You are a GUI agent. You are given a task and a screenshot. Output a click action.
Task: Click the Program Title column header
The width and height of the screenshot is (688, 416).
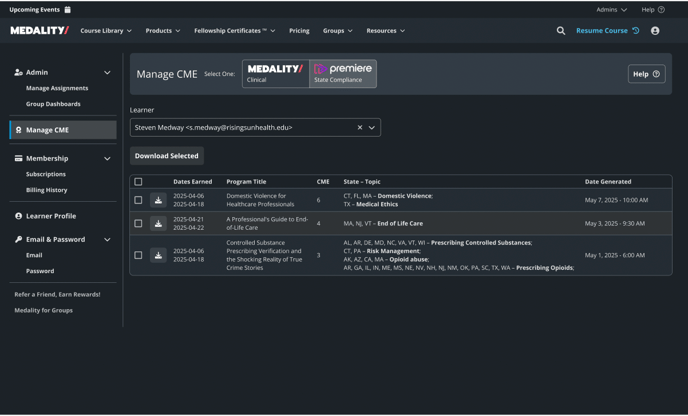pos(246,182)
